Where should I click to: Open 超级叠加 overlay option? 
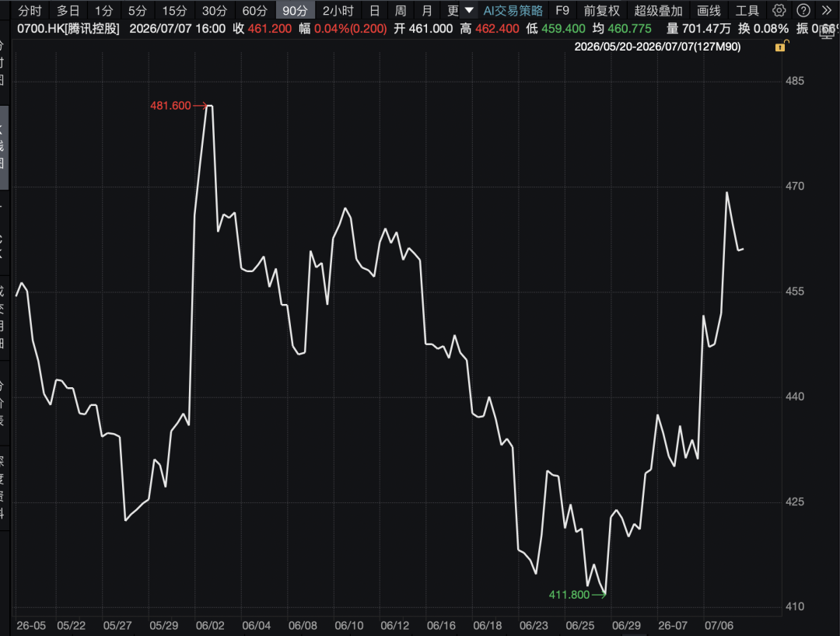(659, 10)
